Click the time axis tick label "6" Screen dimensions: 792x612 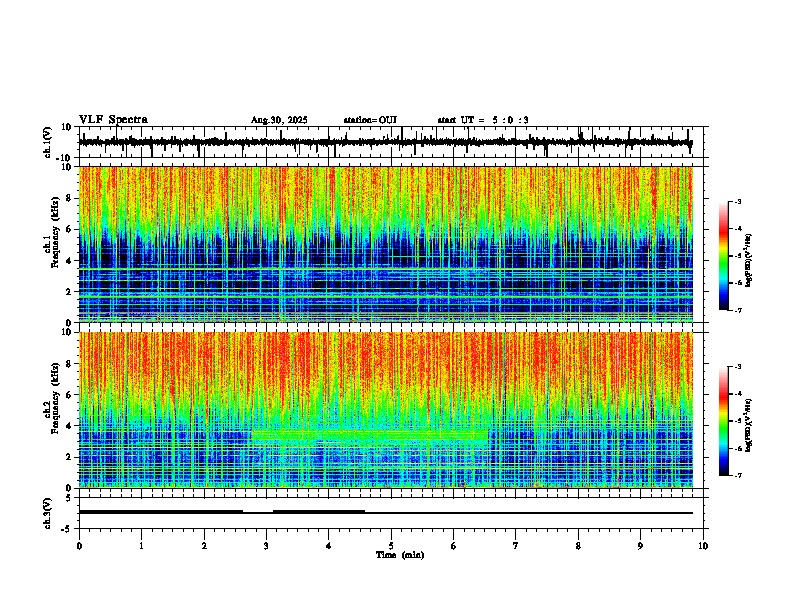point(453,546)
